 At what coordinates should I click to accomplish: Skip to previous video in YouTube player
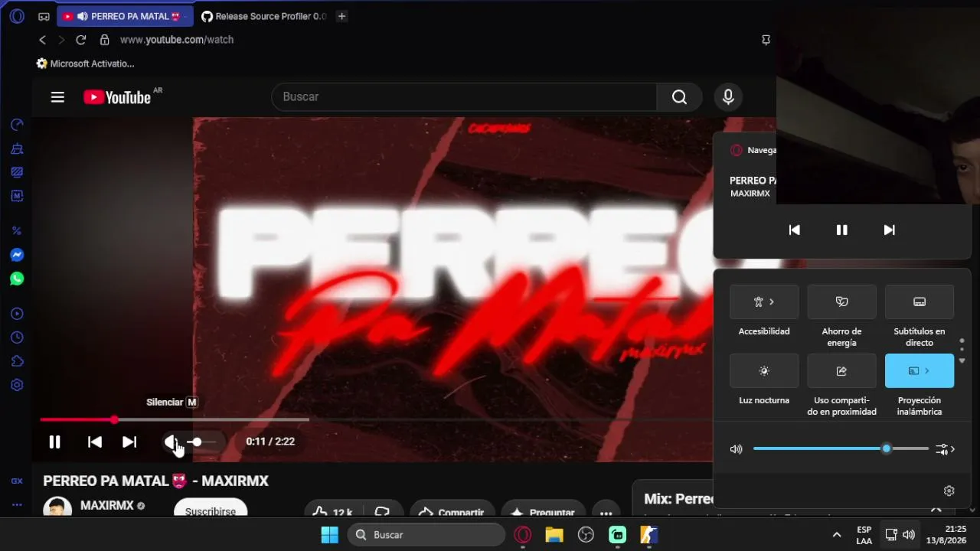point(95,442)
